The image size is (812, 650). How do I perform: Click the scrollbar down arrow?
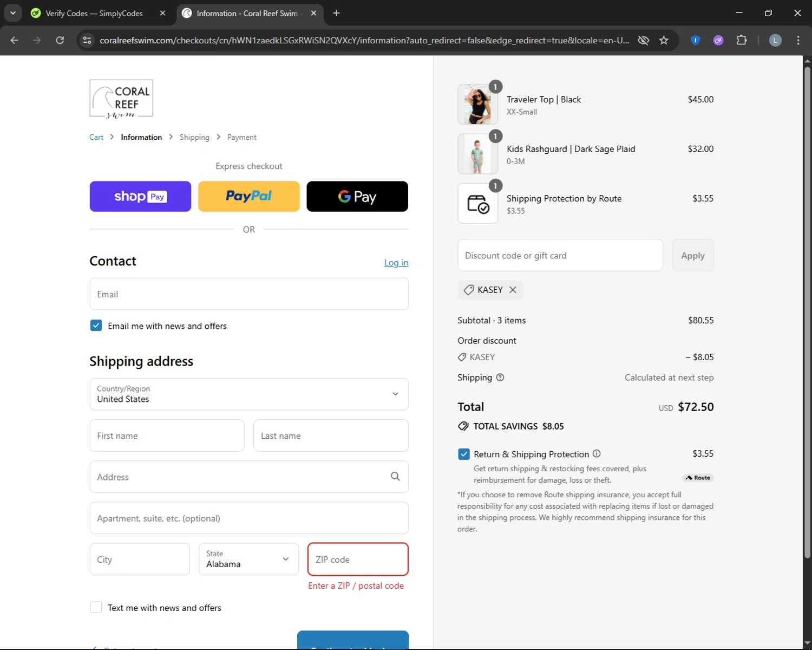point(807,643)
